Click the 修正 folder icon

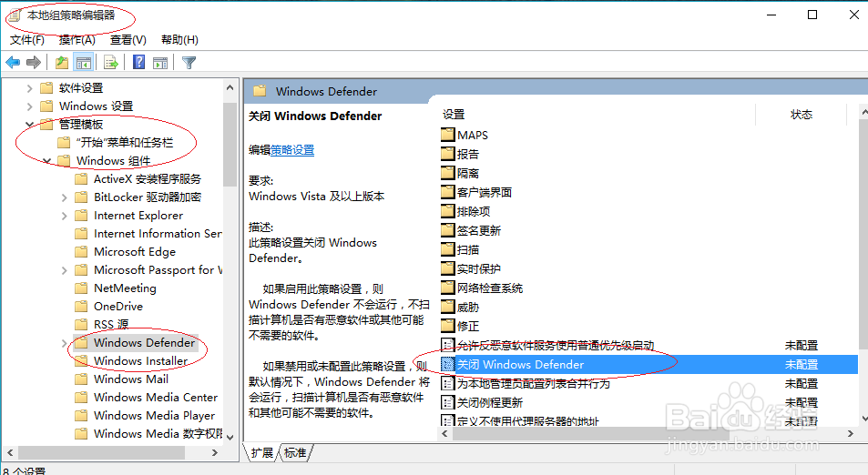(448, 326)
